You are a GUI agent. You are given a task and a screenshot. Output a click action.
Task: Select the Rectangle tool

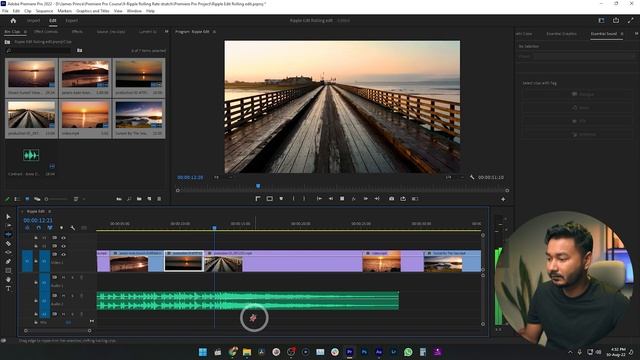[8, 271]
